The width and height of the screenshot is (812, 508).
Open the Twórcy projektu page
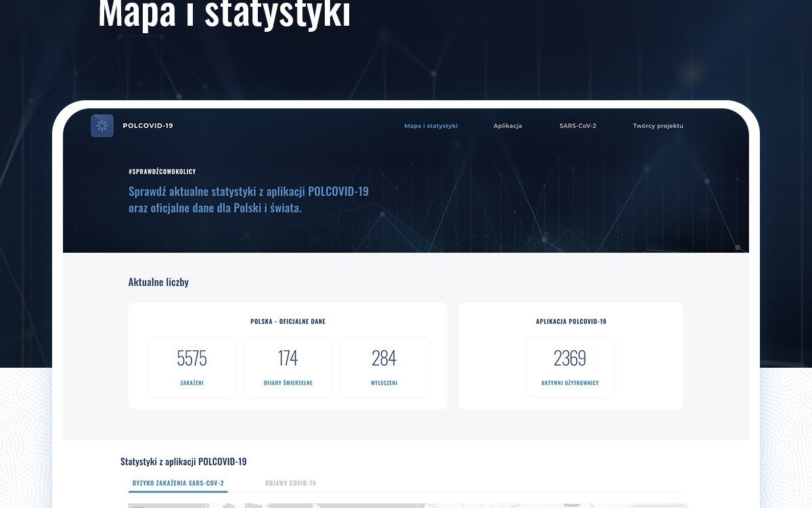tap(658, 125)
